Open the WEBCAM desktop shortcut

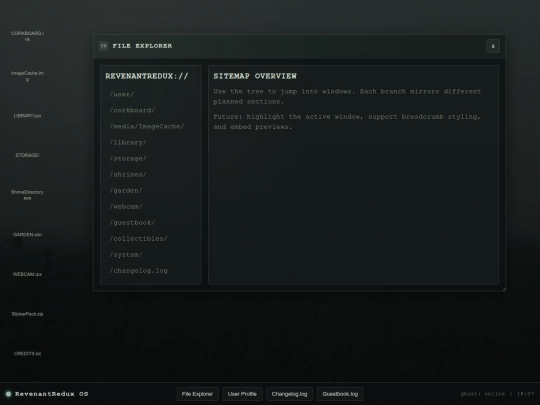pos(27,274)
